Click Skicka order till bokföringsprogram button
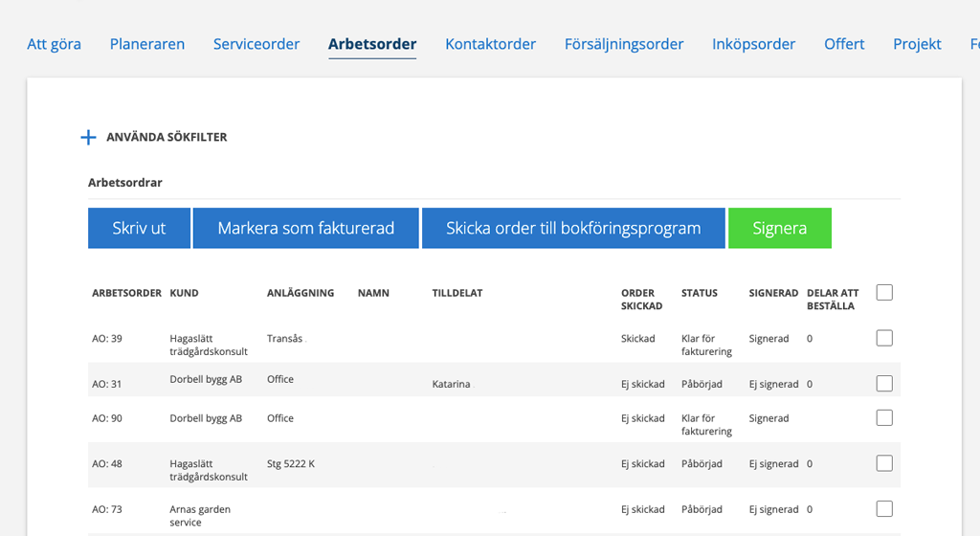Viewport: 980px width, 536px height. tap(573, 228)
